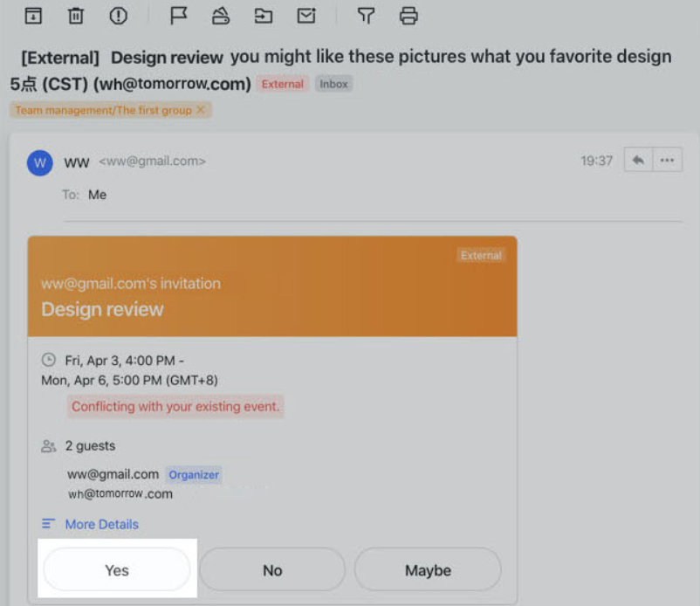This screenshot has height=606, width=700.
Task: Click the Inbox tag next to subject
Action: [333, 84]
